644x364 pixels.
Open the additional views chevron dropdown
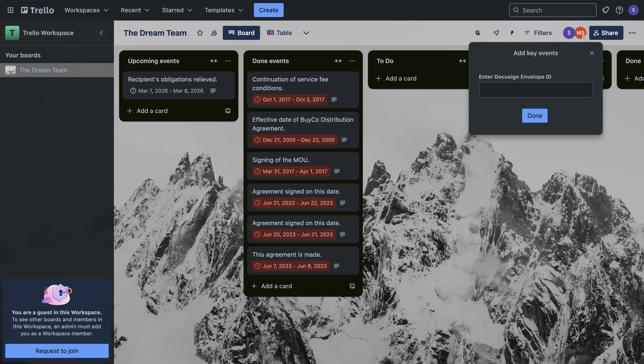(x=306, y=33)
